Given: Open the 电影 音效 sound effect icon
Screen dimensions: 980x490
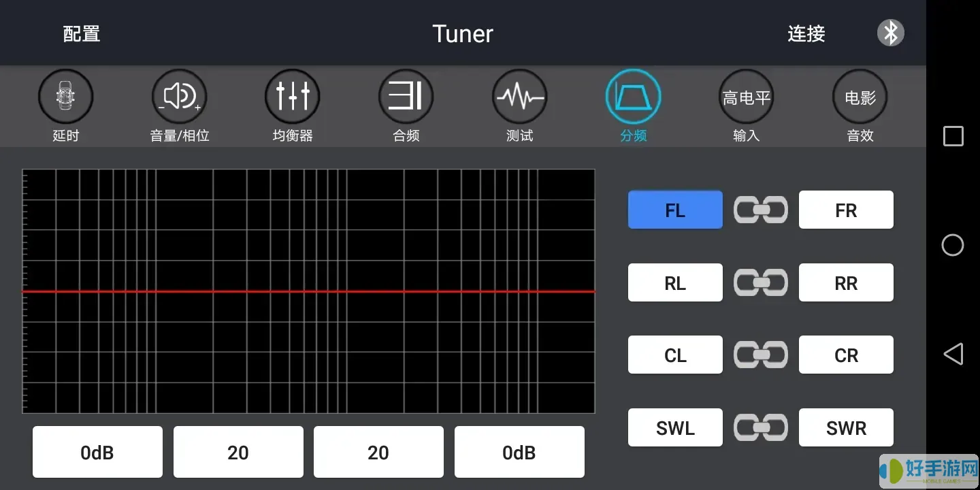Looking at the screenshot, I should pyautogui.click(x=860, y=97).
